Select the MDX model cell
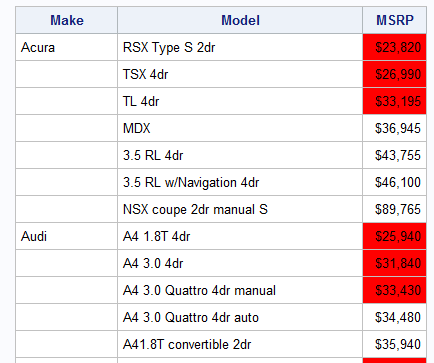Image resolution: width=434 pixels, height=363 pixels. tap(240, 128)
